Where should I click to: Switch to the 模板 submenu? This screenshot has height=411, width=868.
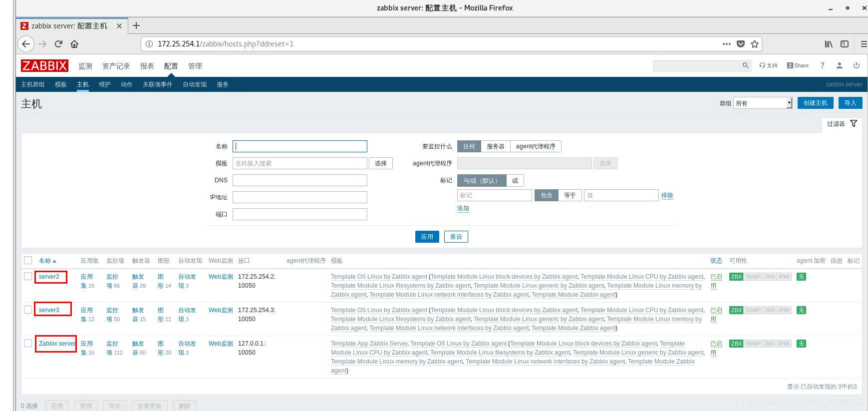click(61, 84)
